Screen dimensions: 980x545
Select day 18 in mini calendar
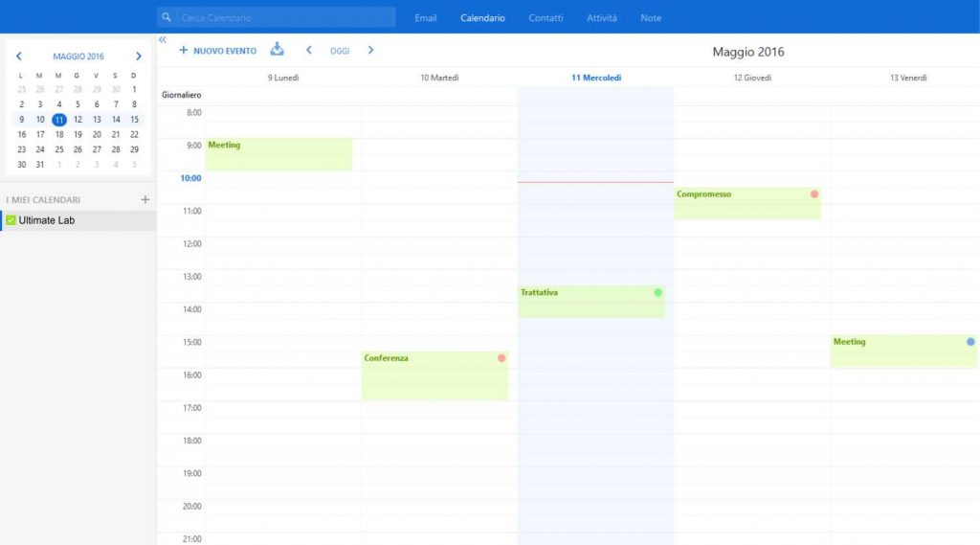click(x=58, y=134)
